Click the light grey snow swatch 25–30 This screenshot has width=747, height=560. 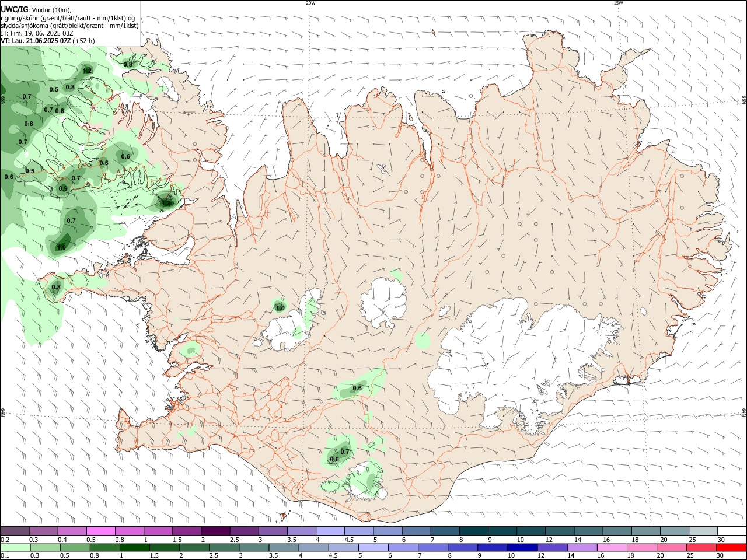pyautogui.click(x=703, y=531)
